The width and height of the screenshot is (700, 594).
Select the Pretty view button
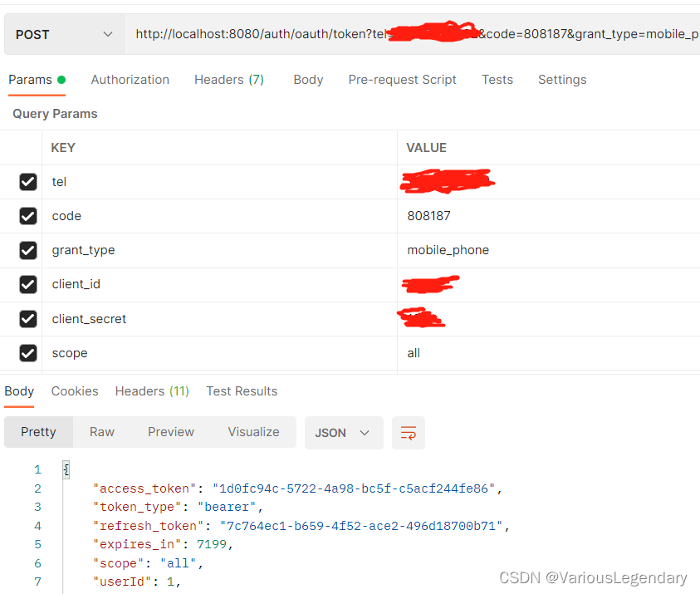point(38,432)
